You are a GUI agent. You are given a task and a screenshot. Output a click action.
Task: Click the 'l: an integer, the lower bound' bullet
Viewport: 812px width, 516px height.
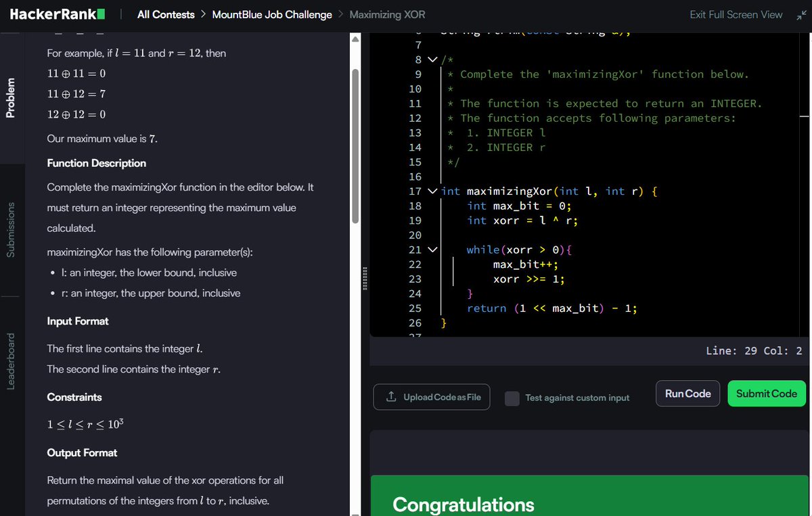tap(149, 273)
